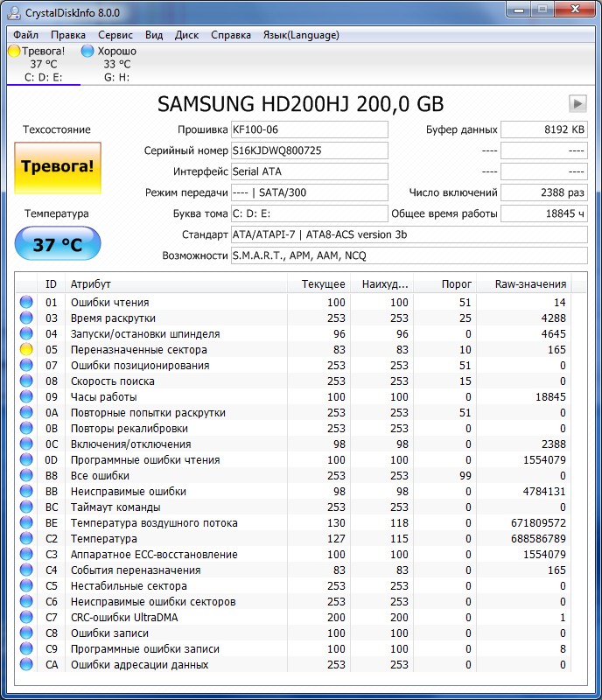Click the yellow Тревога disk status orb
Viewport: 602px width, 700px height.
tap(14, 51)
